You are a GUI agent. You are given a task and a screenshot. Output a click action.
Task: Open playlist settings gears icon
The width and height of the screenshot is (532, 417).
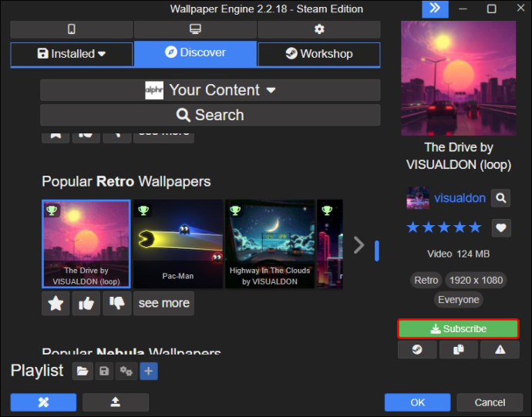[126, 371]
